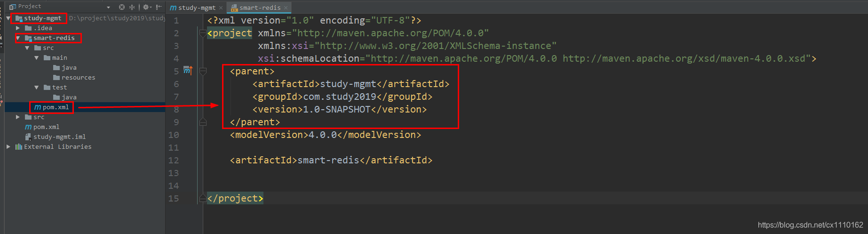Click the study-mgmt.iml file icon
868x234 pixels.
coord(28,137)
